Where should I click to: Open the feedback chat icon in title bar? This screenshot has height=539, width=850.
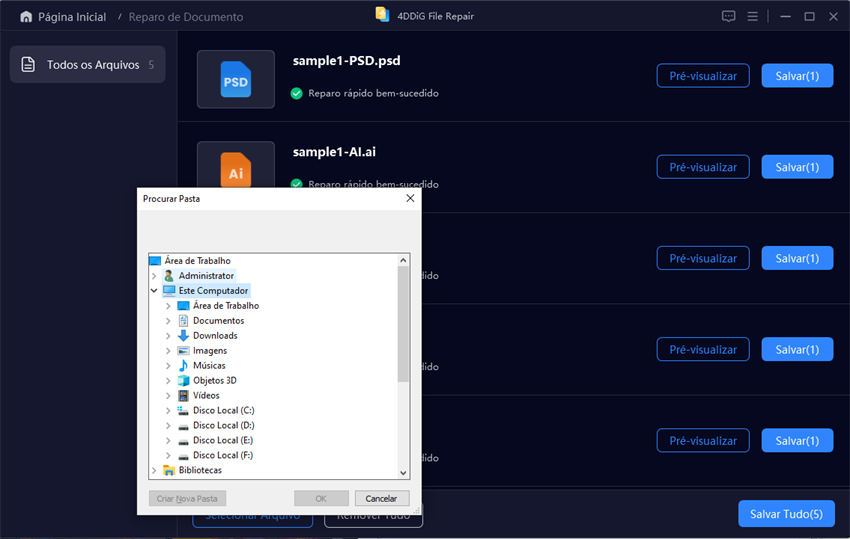click(728, 16)
